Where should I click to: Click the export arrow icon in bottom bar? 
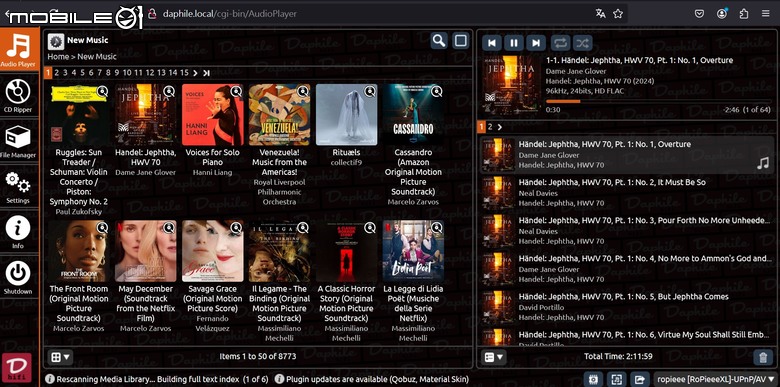click(639, 379)
